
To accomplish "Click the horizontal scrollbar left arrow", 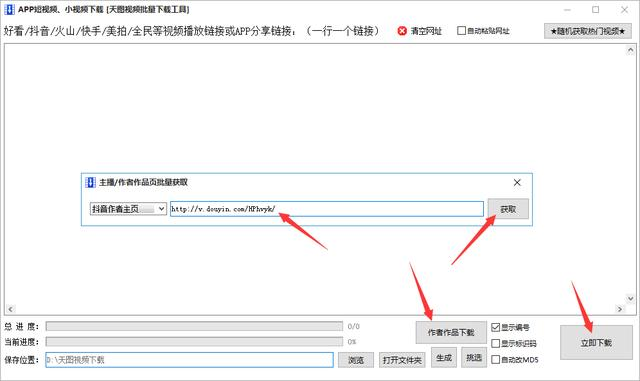I will (x=10, y=309).
